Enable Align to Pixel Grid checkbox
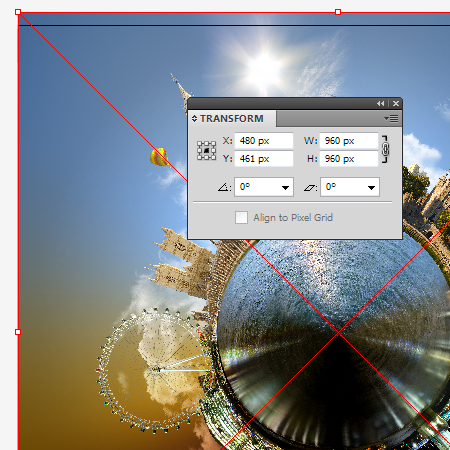The image size is (450, 450). 241,218
